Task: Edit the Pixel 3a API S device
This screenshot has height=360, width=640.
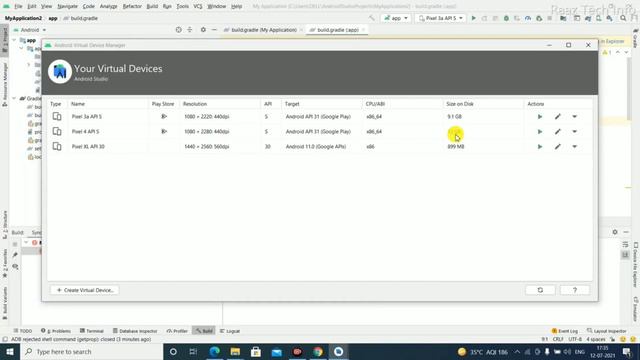Action: 558,117
